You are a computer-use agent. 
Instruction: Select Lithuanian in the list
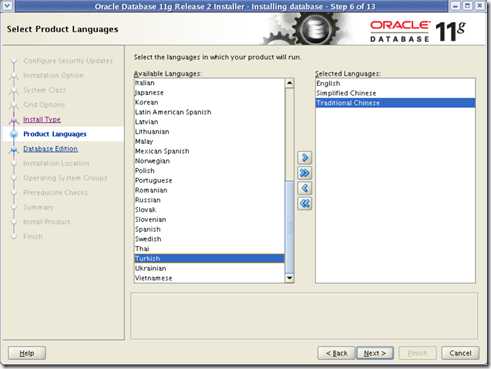[x=209, y=132]
